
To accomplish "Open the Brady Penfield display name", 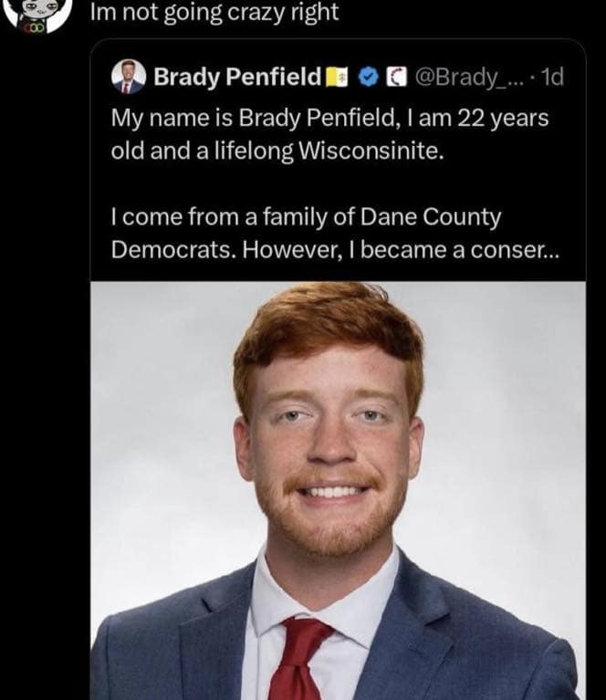I will 237,76.
